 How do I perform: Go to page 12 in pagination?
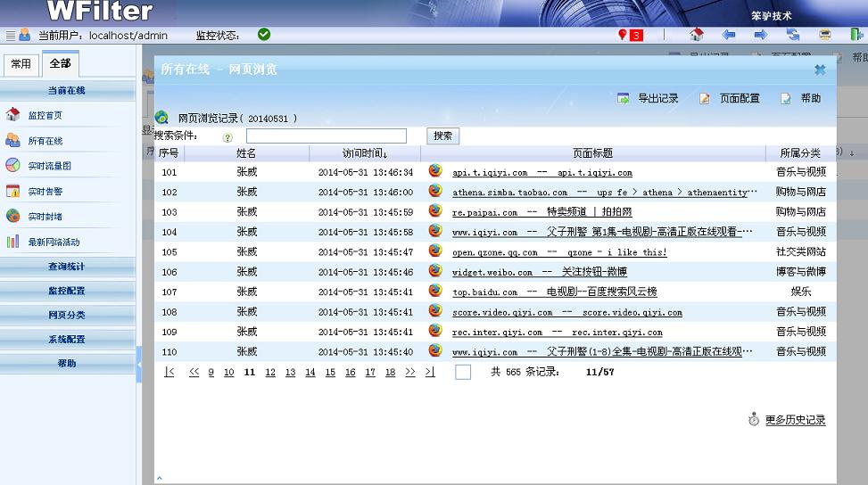pyautogui.click(x=270, y=373)
